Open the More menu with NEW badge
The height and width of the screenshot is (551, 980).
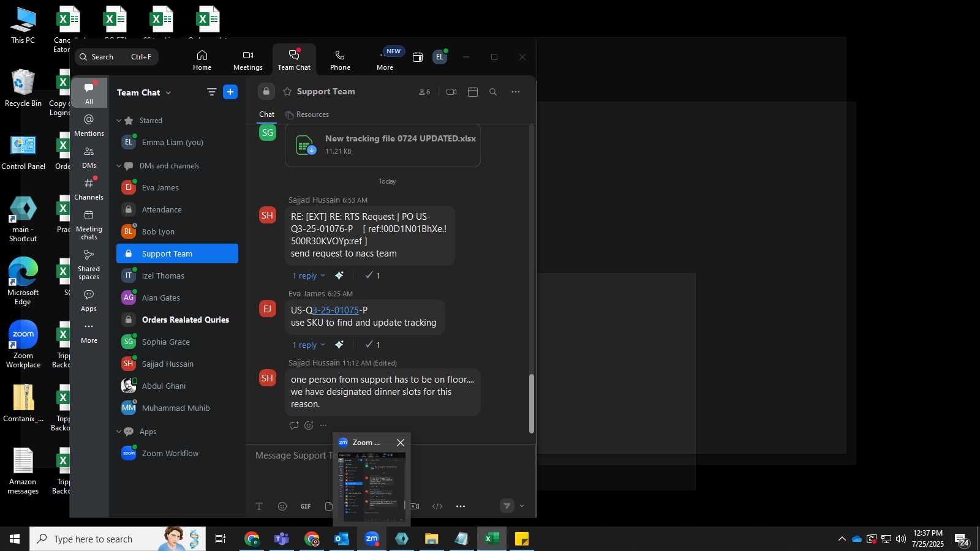[x=385, y=60]
